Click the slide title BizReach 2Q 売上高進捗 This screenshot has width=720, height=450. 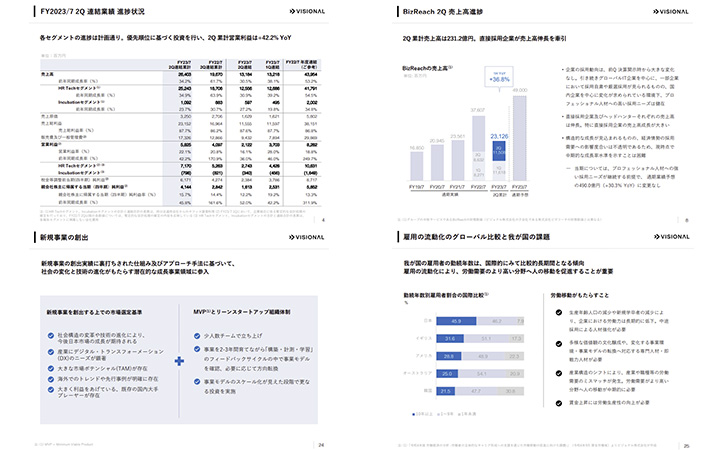[443, 12]
